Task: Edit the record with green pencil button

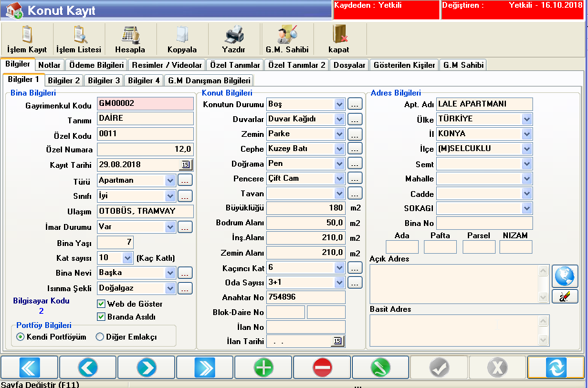Action: coord(381,367)
